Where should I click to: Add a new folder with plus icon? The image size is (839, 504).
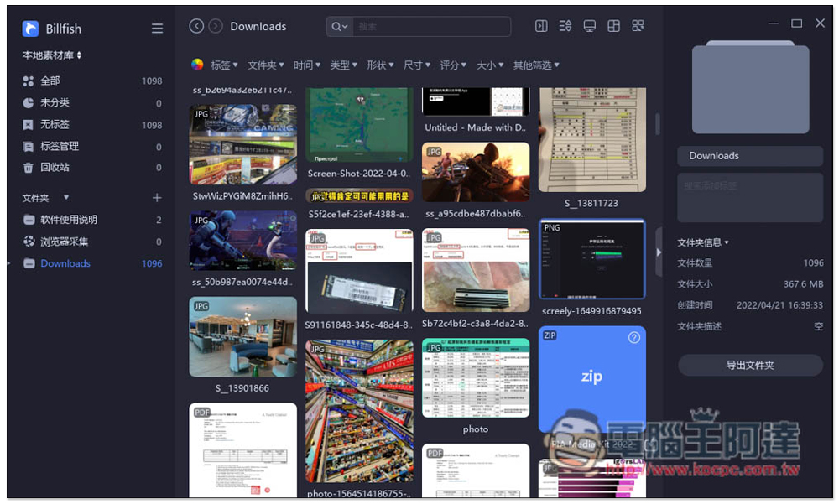point(157,198)
